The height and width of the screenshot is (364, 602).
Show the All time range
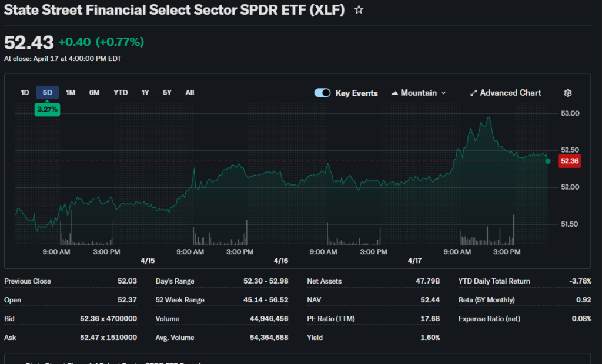[189, 92]
